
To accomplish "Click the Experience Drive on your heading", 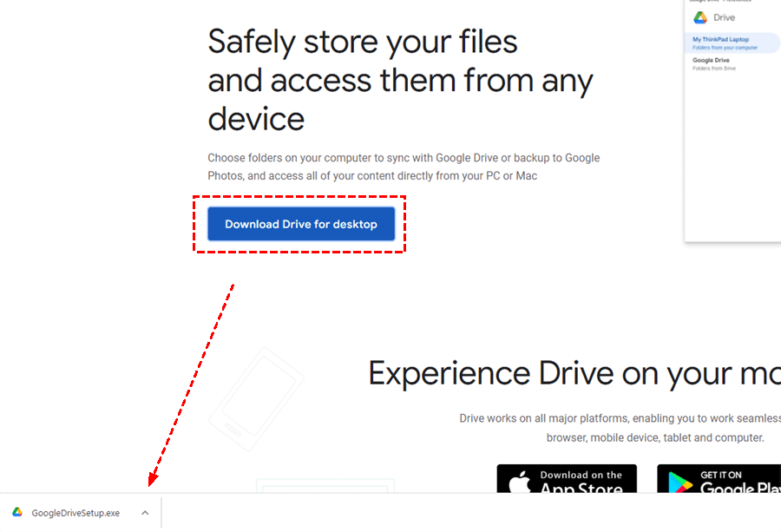I will pos(574,373).
